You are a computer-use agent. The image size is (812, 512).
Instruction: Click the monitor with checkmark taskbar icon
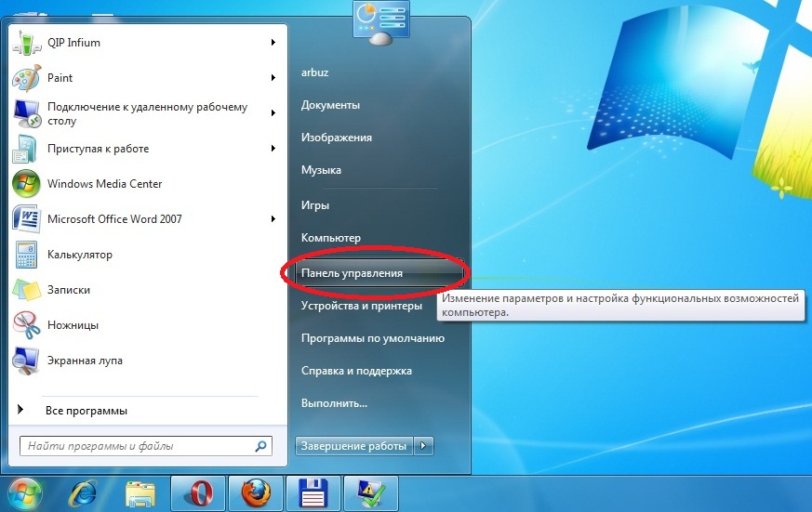point(371,494)
